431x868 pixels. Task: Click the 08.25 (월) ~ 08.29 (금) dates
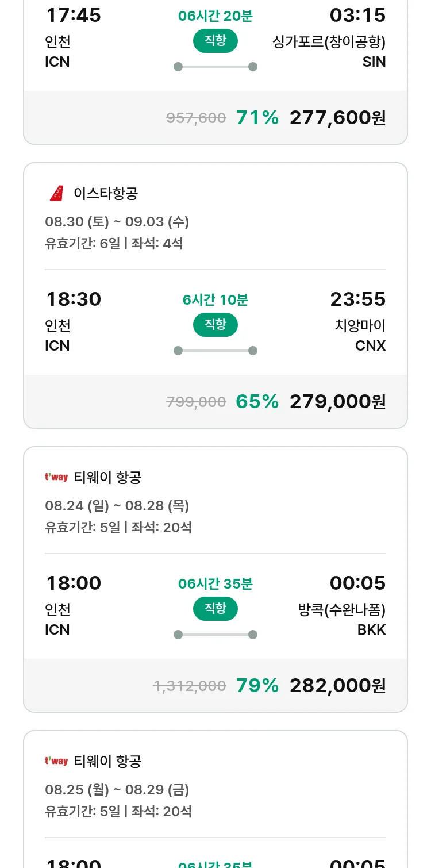pos(117,790)
